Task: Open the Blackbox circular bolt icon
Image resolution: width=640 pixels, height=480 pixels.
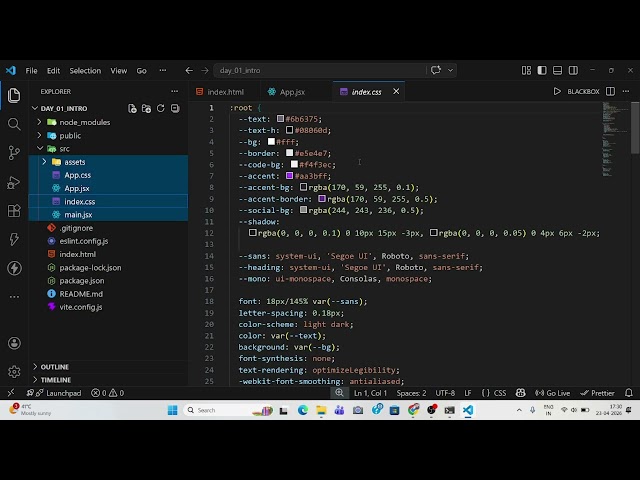Action: [x=14, y=268]
